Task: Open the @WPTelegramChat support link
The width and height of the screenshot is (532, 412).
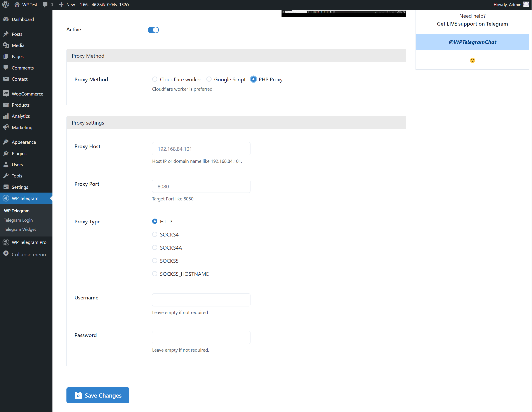Action: (x=472, y=42)
